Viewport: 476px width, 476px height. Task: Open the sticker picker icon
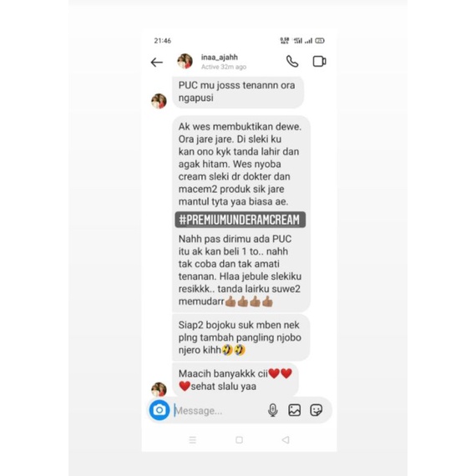pos(316,410)
